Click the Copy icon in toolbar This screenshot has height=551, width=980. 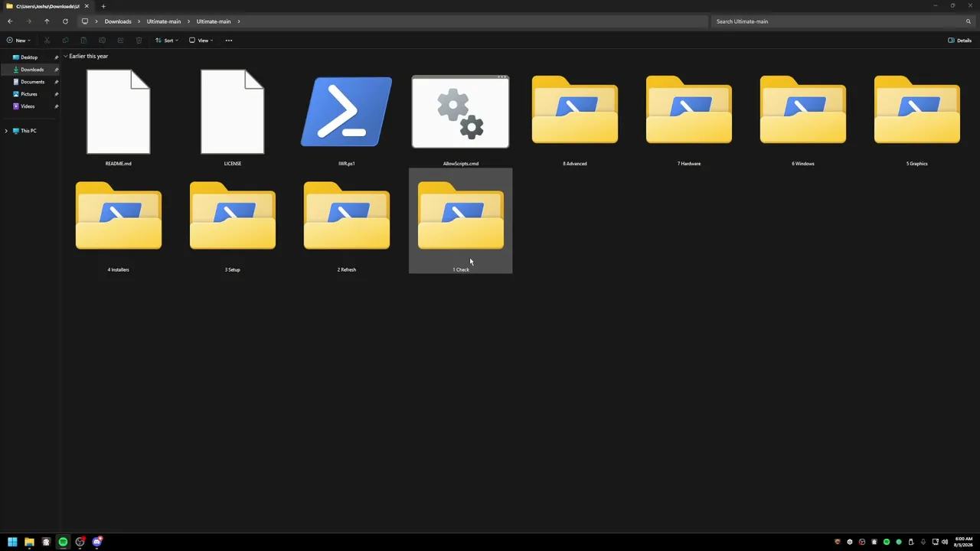coord(65,41)
